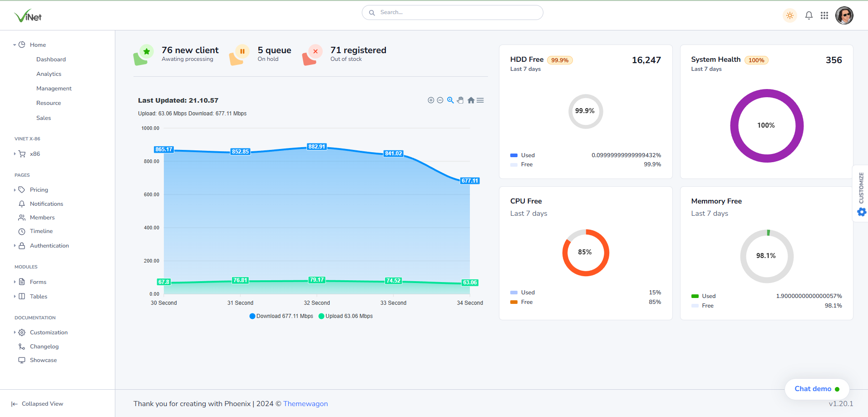Open the user profile avatar

844,15
